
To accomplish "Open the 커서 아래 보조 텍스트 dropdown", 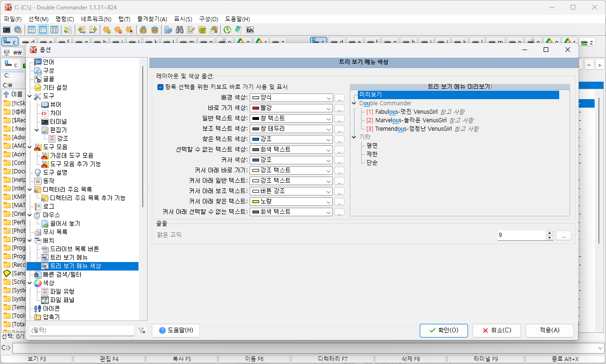I will click(x=291, y=191).
